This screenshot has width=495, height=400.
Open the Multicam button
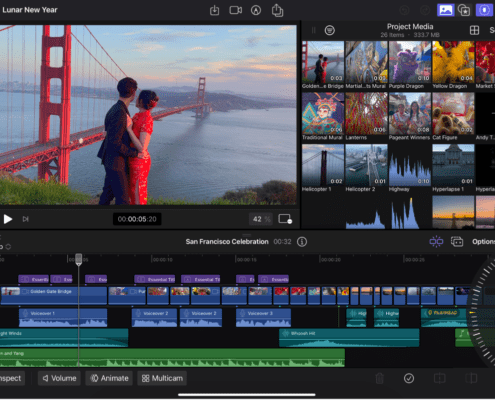(x=162, y=378)
